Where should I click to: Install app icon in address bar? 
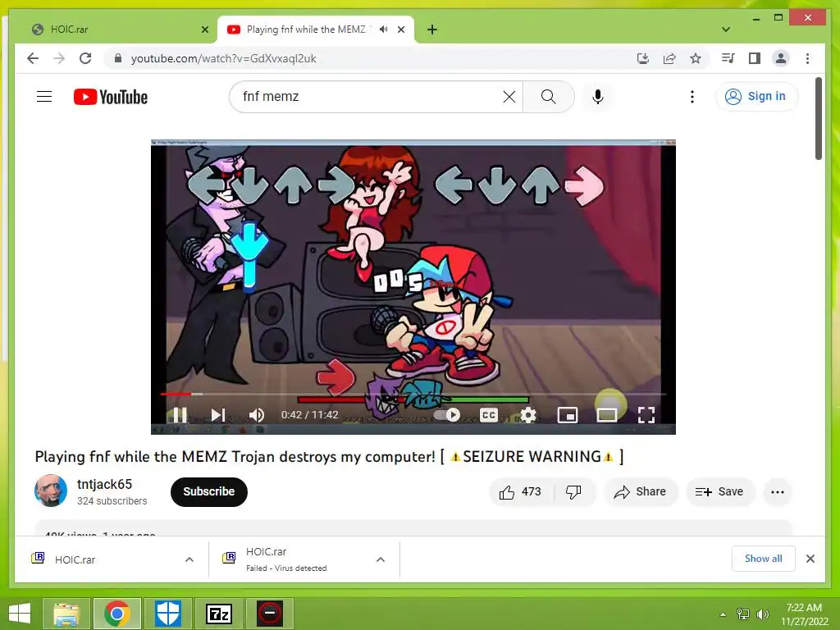(x=643, y=58)
